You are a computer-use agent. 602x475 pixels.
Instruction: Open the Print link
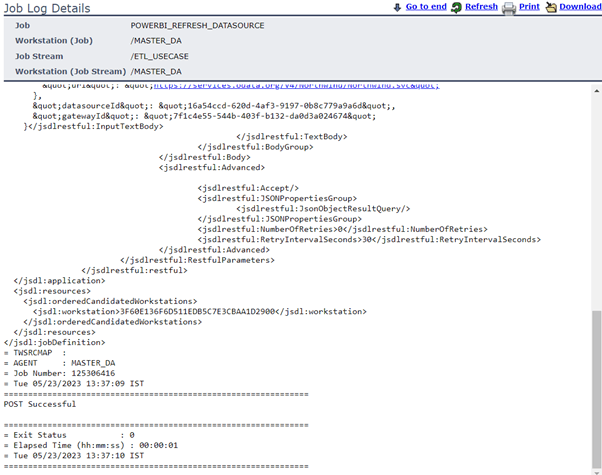click(529, 7)
